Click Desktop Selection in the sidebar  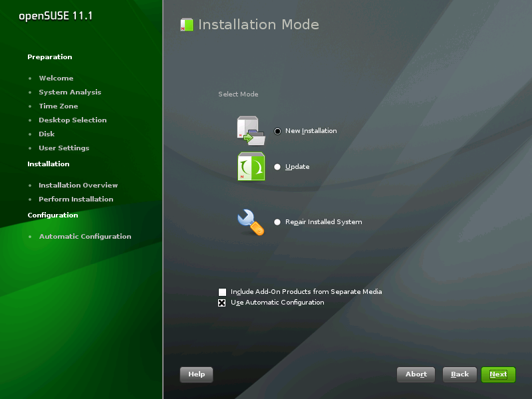point(72,120)
